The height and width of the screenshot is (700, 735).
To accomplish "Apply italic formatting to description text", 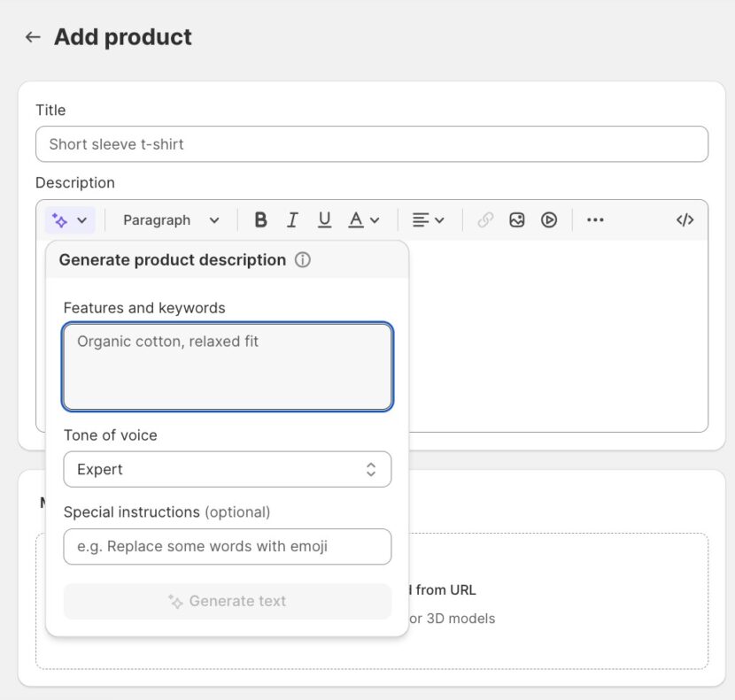I will pos(292,219).
